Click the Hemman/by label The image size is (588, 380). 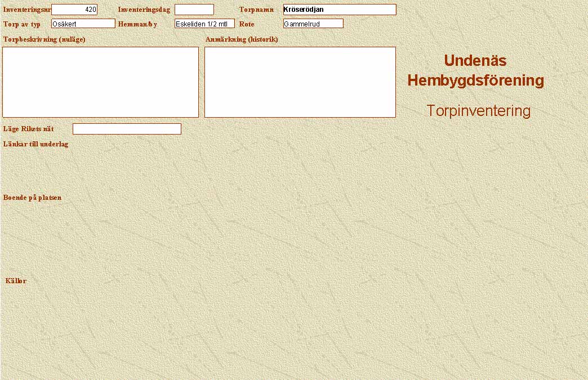click(137, 24)
